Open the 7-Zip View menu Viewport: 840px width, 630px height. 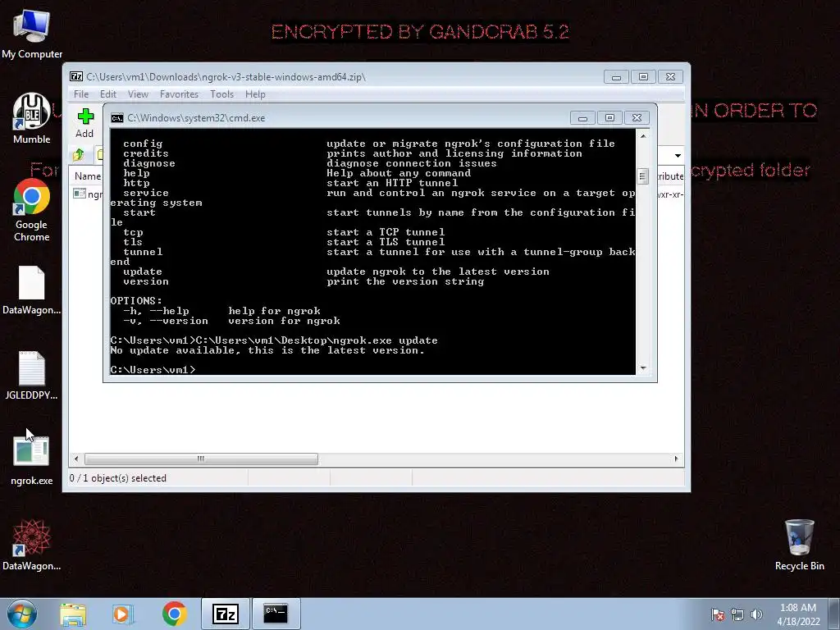[x=138, y=94]
